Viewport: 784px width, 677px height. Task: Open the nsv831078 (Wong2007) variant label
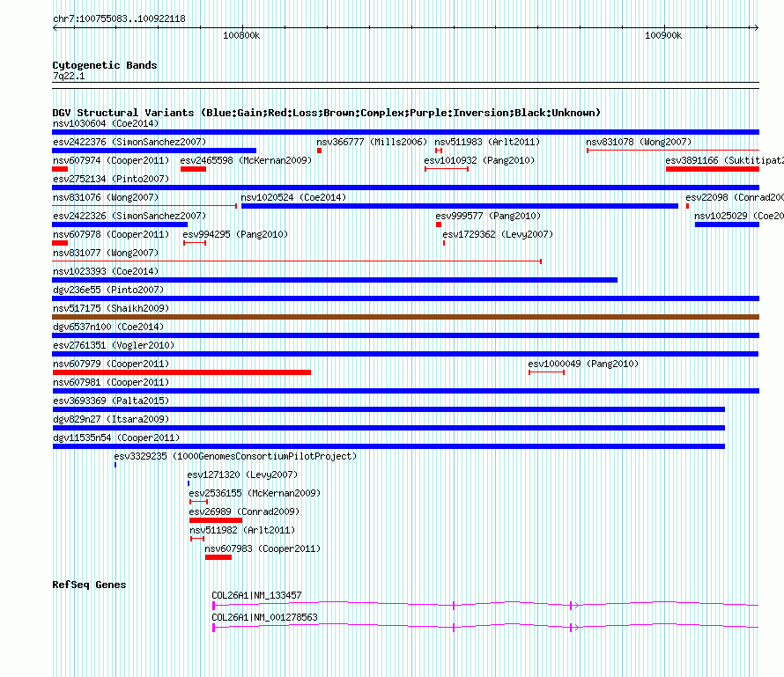click(x=639, y=142)
